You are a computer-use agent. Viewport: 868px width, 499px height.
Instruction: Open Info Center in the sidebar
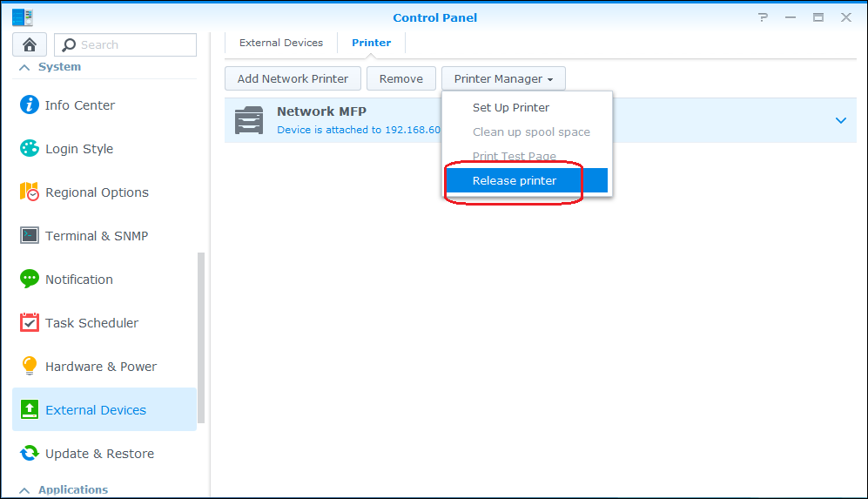pos(104,105)
